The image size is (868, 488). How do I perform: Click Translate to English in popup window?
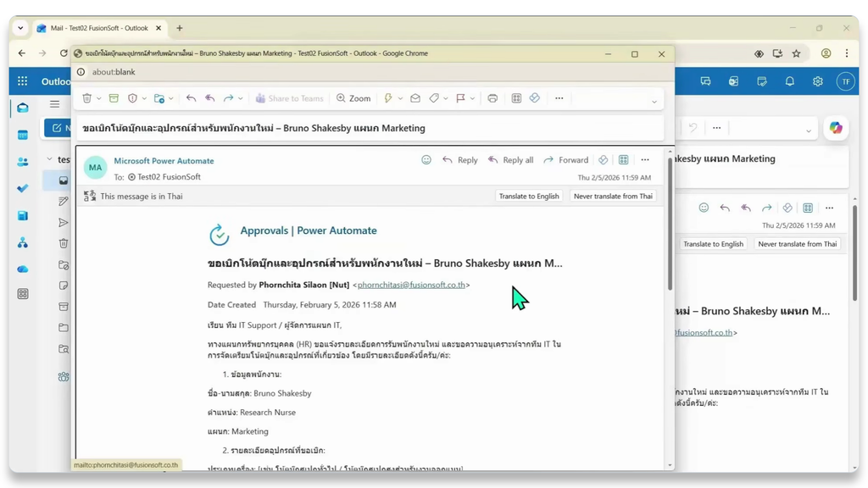pyautogui.click(x=529, y=197)
